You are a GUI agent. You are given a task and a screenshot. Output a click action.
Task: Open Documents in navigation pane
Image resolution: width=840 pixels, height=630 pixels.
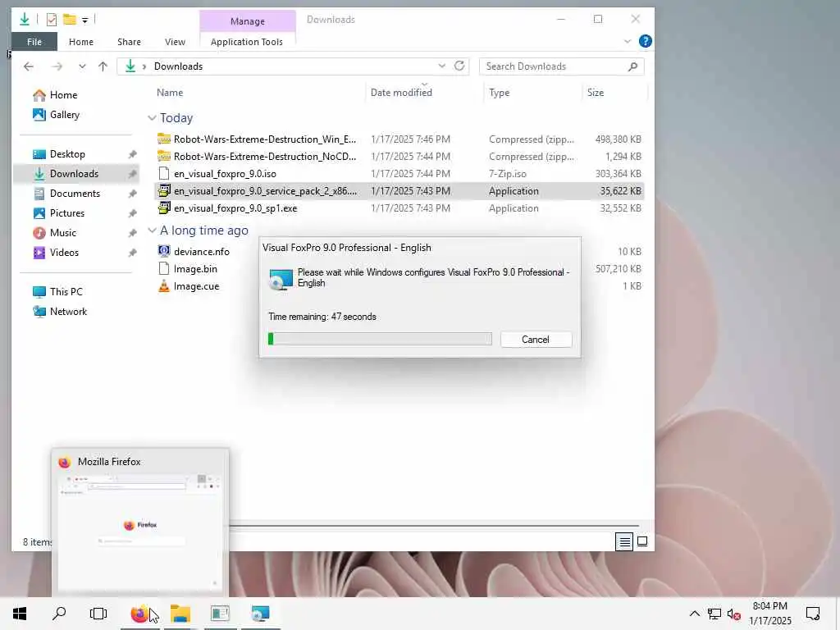coord(75,194)
